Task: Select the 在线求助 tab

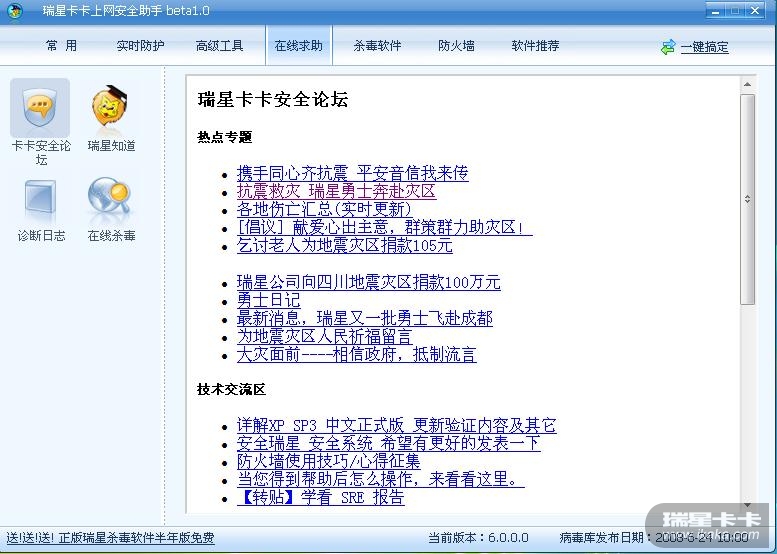Action: point(299,46)
